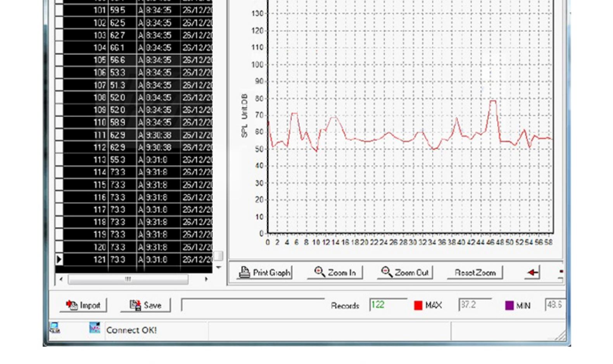Select the MAX value field
Image resolution: width=613 pixels, height=364 pixels.
coord(475,305)
